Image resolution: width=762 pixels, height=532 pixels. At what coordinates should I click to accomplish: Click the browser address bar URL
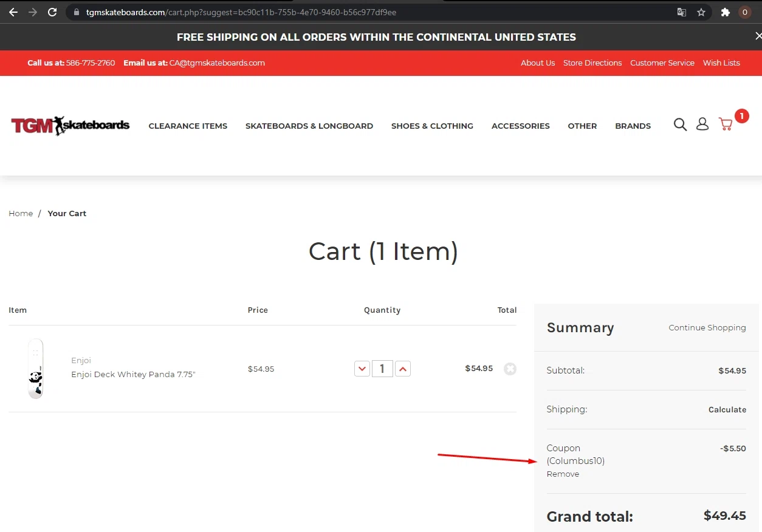coord(241,12)
